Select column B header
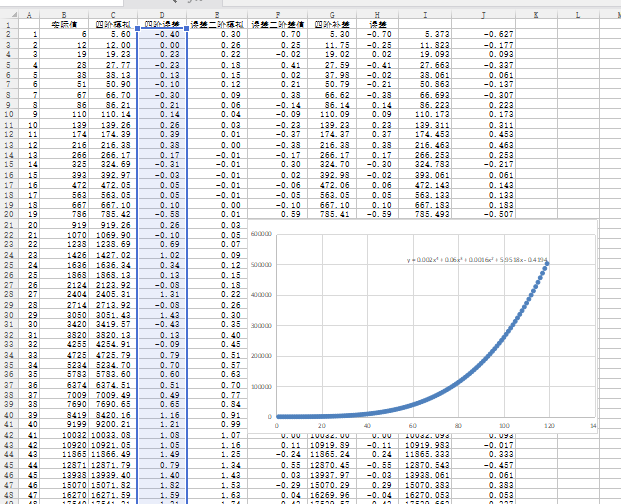Image resolution: width=621 pixels, height=504 pixels. click(x=64, y=15)
